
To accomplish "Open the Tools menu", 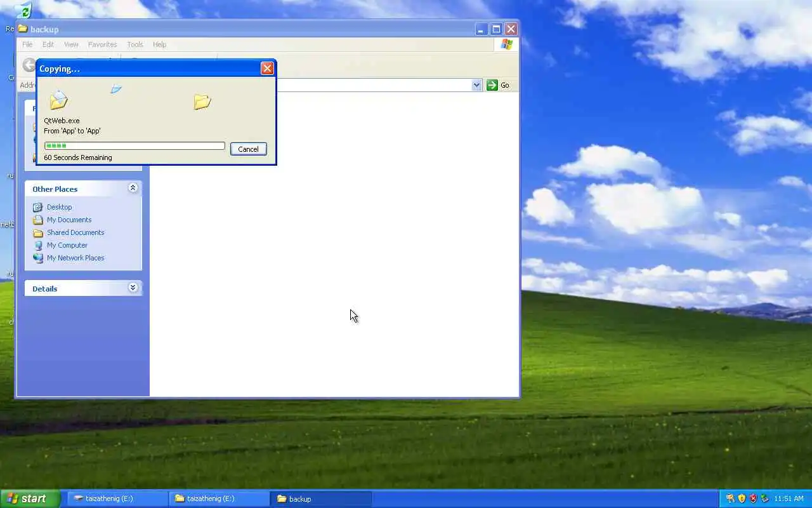I will pos(135,44).
